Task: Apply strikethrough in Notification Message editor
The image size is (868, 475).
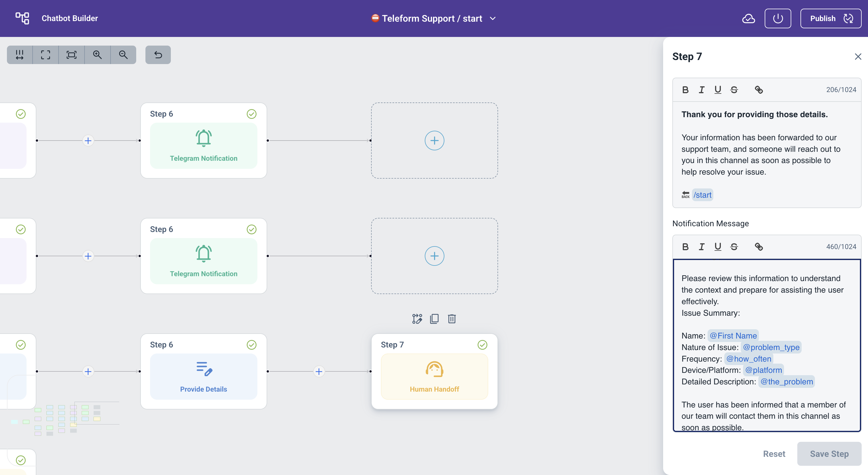Action: tap(734, 247)
